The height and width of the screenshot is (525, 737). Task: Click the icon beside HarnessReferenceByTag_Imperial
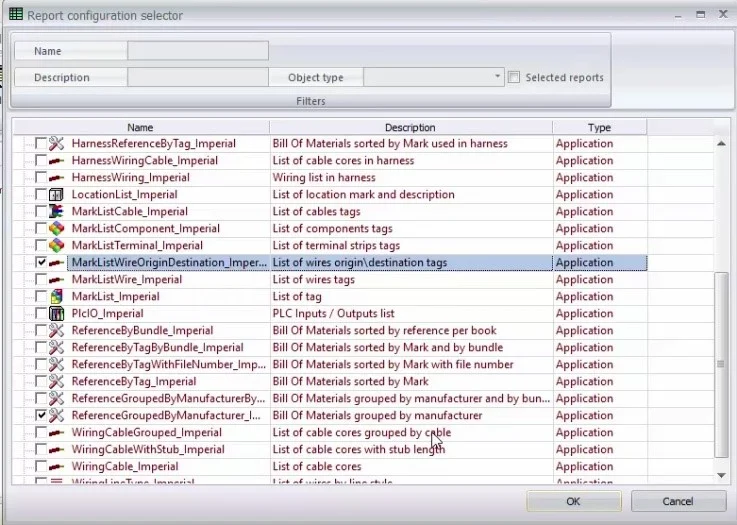pos(57,144)
